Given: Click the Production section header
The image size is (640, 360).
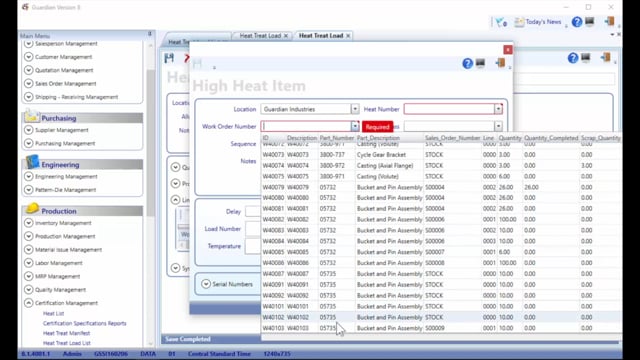Looking at the screenshot, I should (x=82, y=211).
